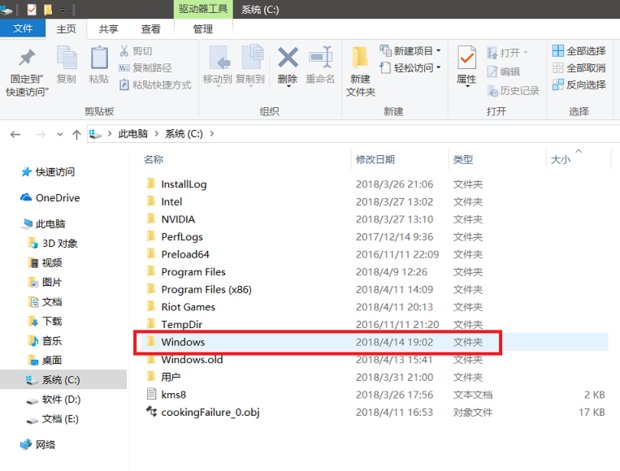Click the properties checkmark in title bar
The width and height of the screenshot is (620, 471).
(x=32, y=9)
